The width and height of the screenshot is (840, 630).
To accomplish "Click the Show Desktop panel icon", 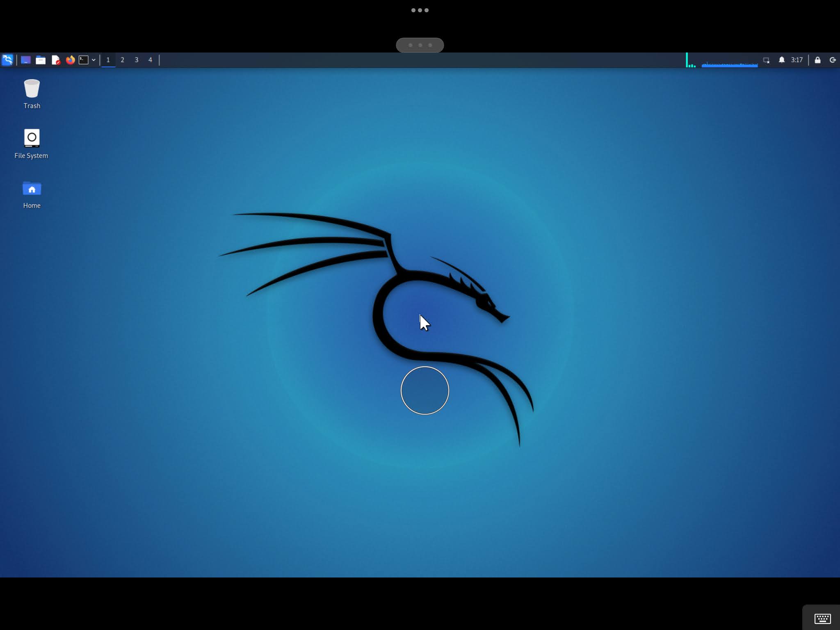I will [25, 60].
